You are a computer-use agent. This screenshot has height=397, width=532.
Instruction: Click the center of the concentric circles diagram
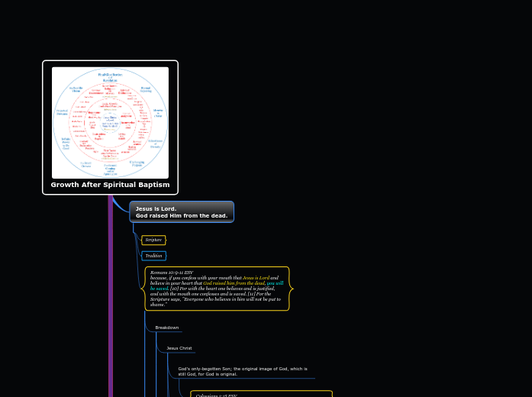110,120
